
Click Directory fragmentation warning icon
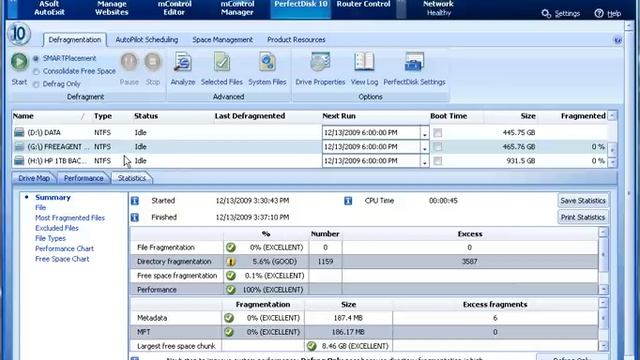click(231, 262)
